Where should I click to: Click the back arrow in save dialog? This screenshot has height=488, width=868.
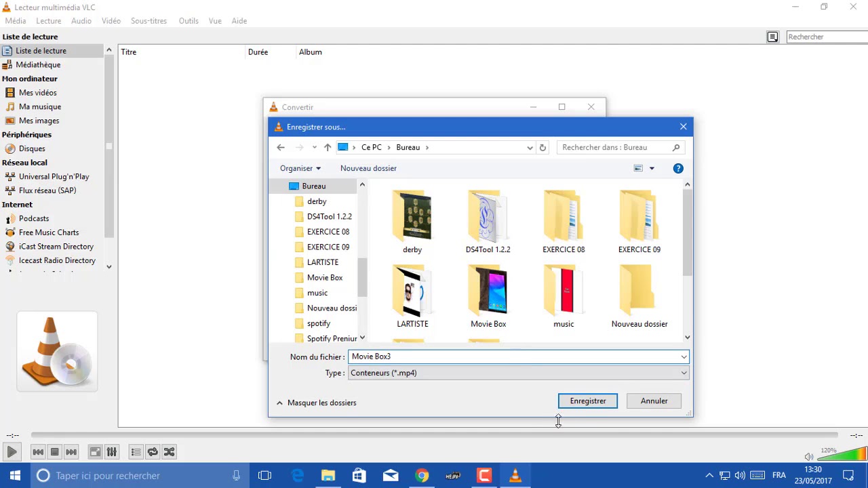coord(281,147)
